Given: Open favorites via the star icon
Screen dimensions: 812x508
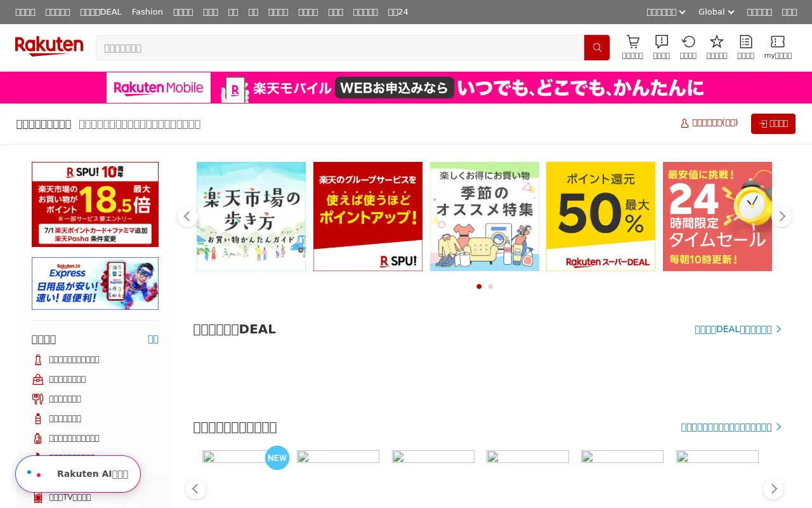Looking at the screenshot, I should [x=717, y=42].
